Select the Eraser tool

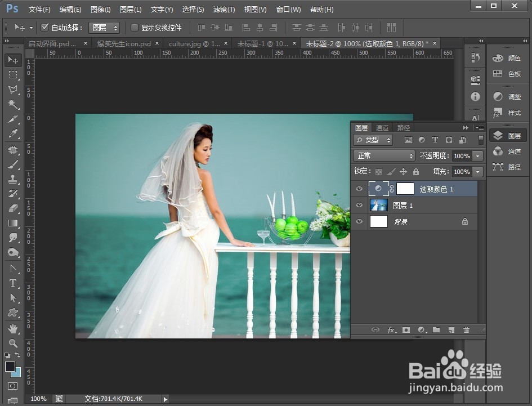click(x=13, y=208)
